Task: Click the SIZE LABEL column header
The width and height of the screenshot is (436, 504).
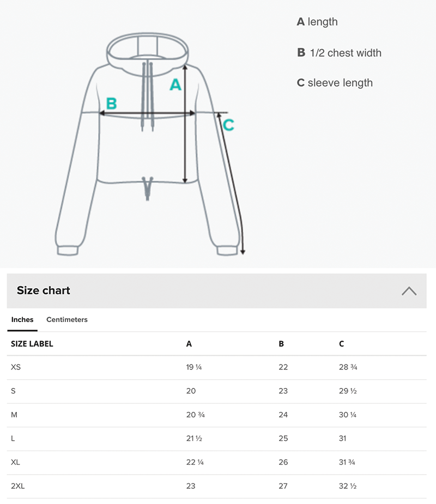Action: pos(32,344)
